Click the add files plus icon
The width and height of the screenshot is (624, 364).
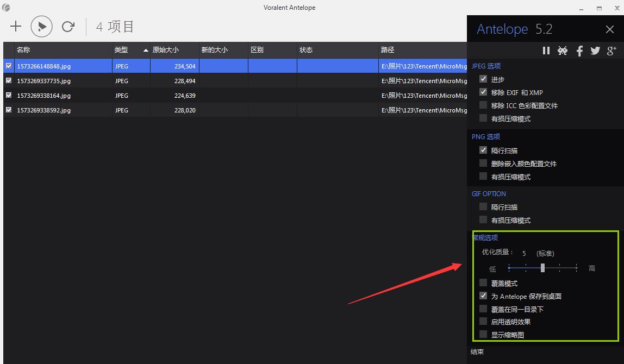[x=16, y=26]
